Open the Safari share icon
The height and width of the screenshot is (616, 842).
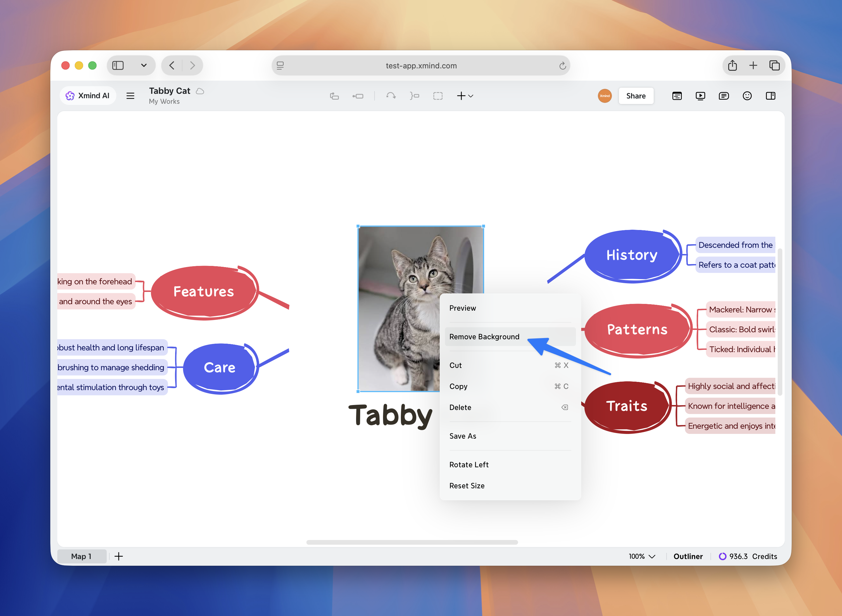click(732, 66)
